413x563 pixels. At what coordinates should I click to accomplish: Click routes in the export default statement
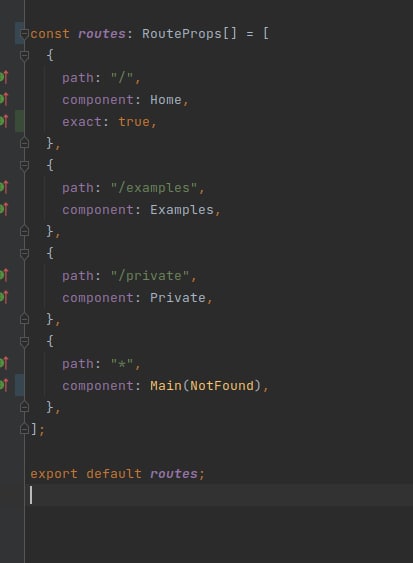[x=173, y=474]
